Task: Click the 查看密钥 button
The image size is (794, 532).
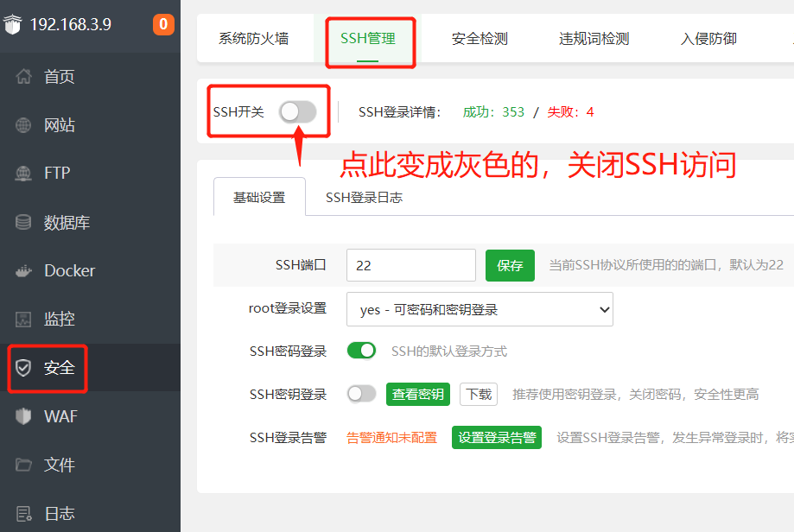Action: (x=418, y=394)
